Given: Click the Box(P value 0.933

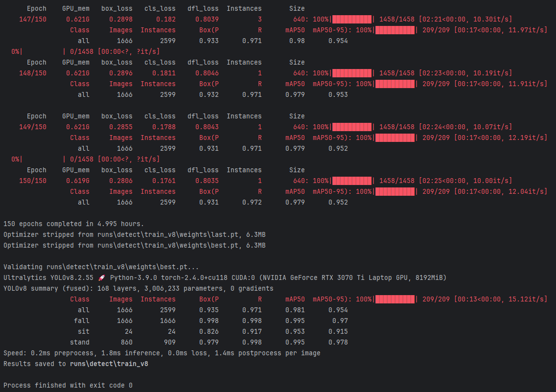Looking at the screenshot, I should click(209, 41).
